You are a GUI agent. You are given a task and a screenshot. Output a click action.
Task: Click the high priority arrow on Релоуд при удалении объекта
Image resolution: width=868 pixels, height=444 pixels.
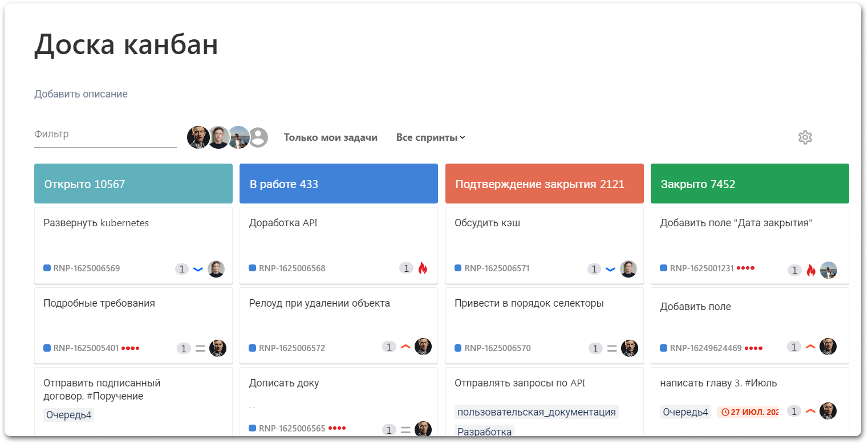pyautogui.click(x=405, y=347)
